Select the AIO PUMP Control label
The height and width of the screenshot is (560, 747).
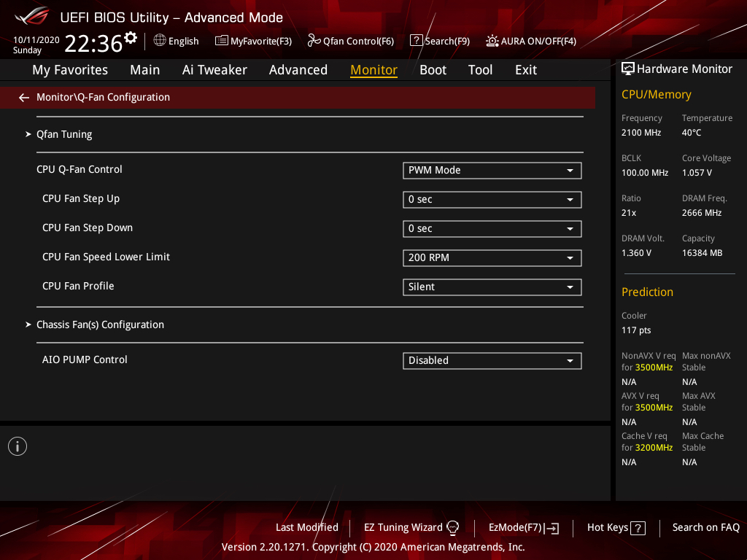(x=85, y=359)
